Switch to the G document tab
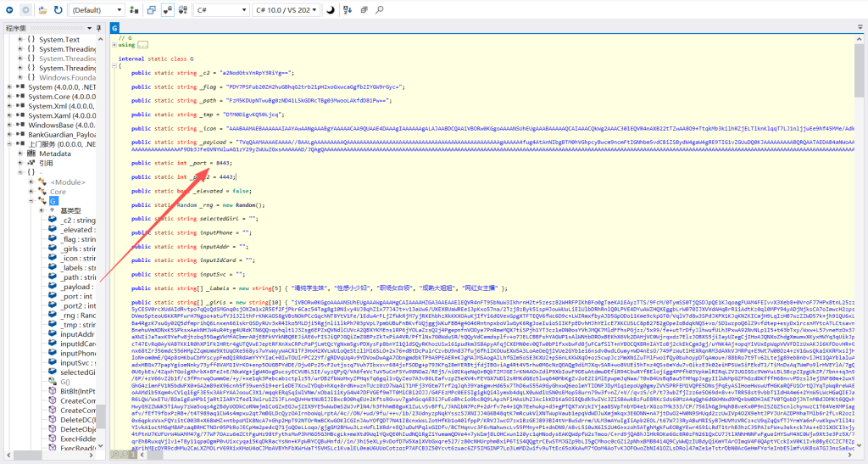 pyautogui.click(x=114, y=28)
